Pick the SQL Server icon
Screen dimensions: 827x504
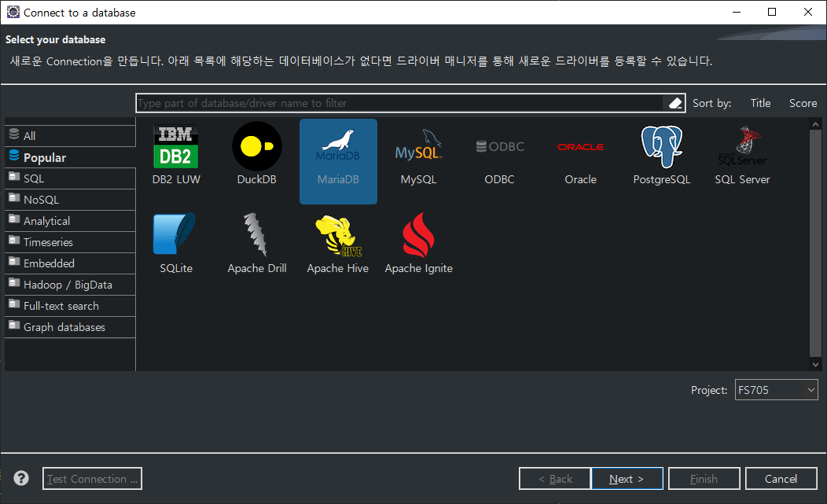[742, 146]
